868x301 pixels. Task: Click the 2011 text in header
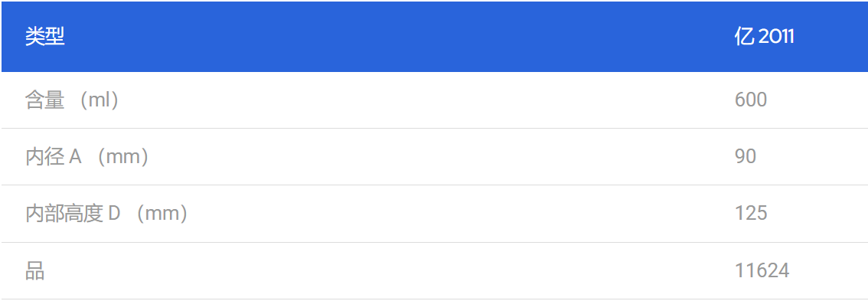point(776,37)
